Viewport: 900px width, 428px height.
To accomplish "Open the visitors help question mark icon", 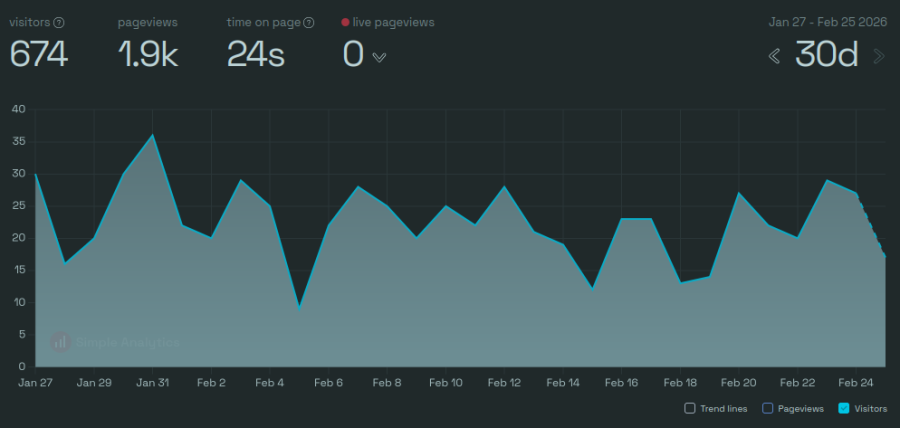I will [x=59, y=23].
